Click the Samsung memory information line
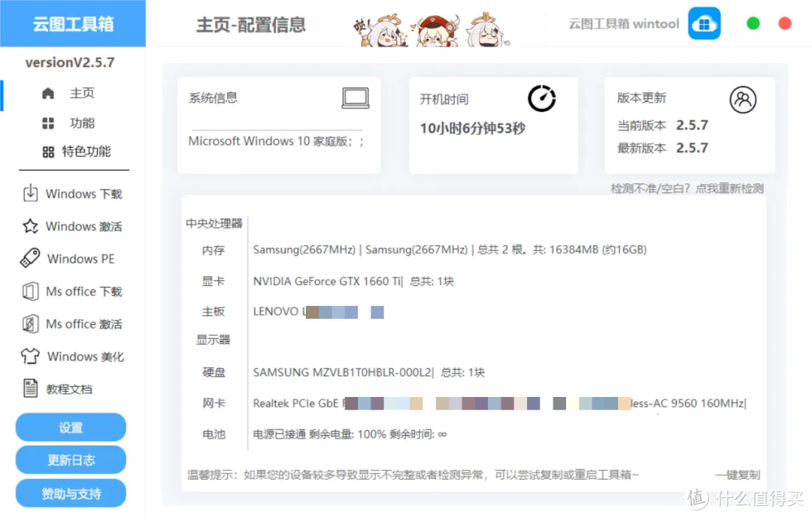Image resolution: width=812 pixels, height=518 pixels. click(450, 250)
